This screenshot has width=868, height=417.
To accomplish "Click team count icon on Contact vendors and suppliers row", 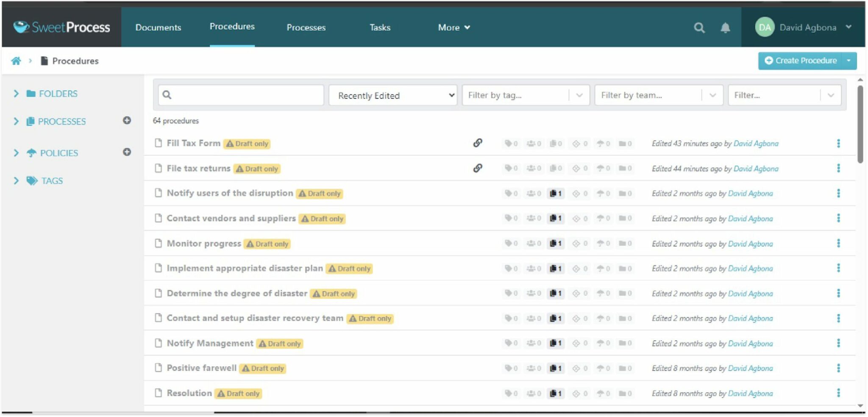I will coord(534,218).
